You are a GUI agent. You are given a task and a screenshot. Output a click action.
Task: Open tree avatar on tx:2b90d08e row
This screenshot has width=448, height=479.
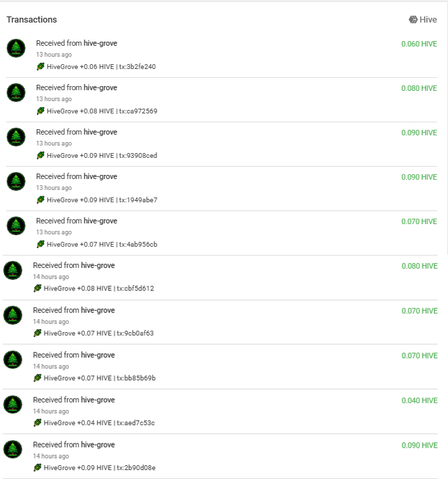[13, 450]
